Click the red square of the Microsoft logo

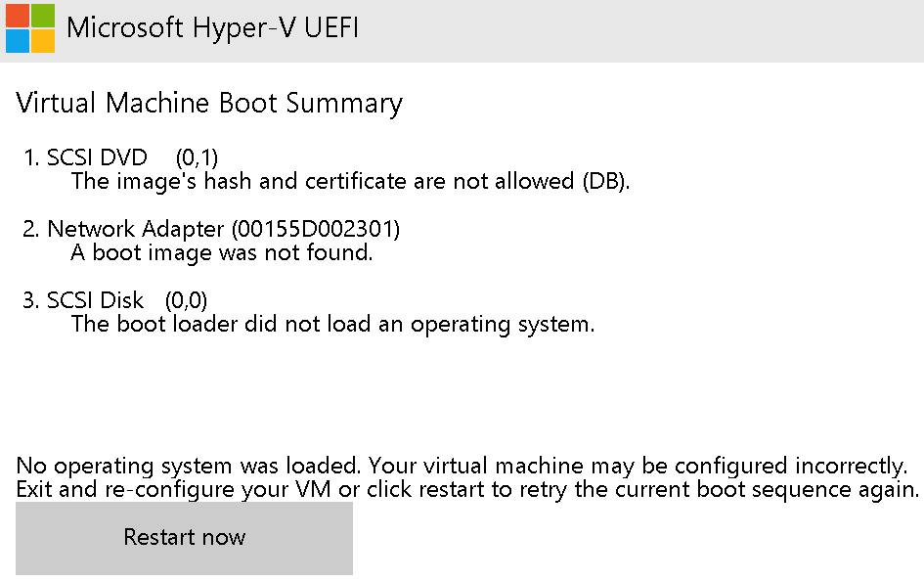17,16
